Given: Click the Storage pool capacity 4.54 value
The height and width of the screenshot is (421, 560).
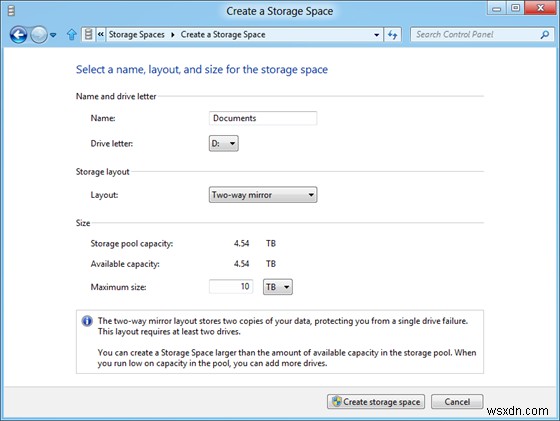Looking at the screenshot, I should (241, 244).
